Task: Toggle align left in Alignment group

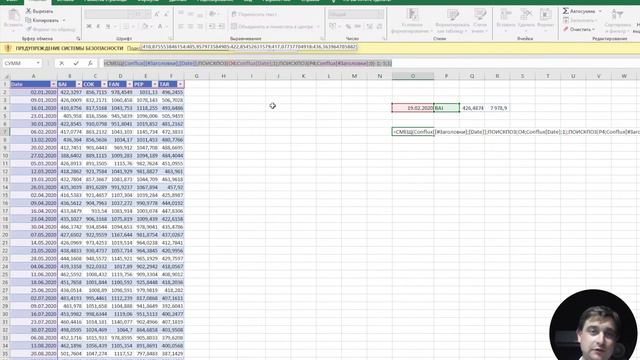Action: [181, 26]
